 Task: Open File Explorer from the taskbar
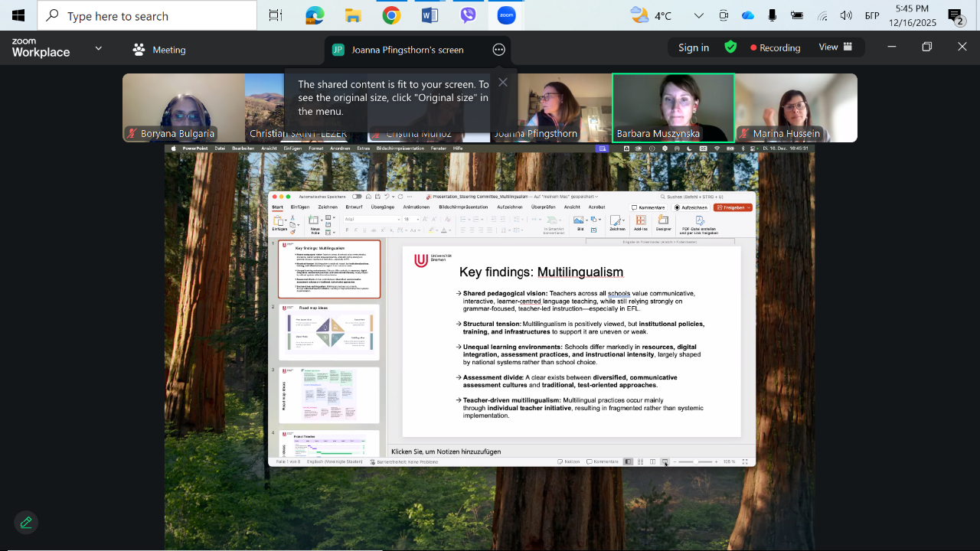coord(353,15)
